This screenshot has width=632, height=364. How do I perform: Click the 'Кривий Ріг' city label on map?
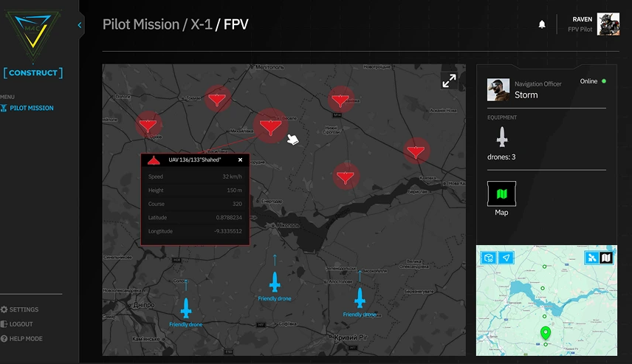pos(351,337)
